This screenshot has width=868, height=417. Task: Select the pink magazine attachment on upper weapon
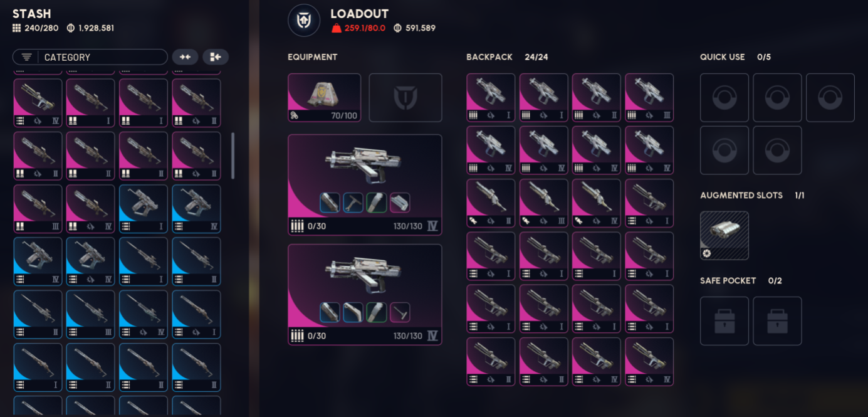[x=400, y=203]
